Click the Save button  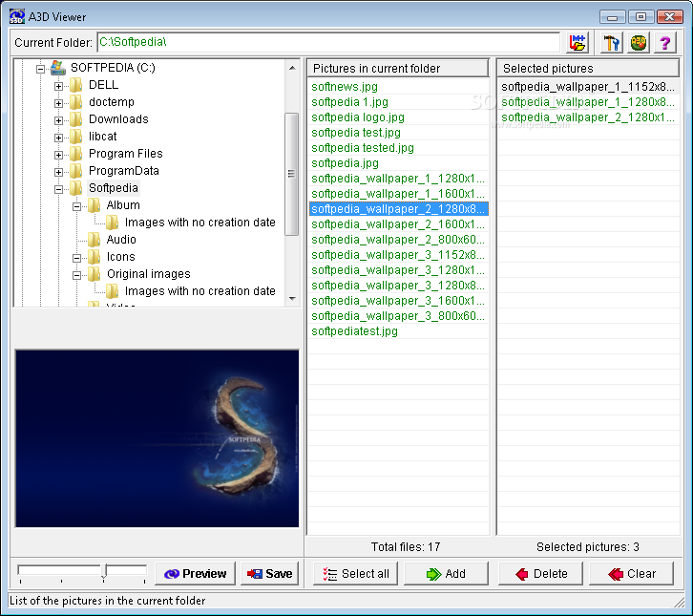(269, 574)
